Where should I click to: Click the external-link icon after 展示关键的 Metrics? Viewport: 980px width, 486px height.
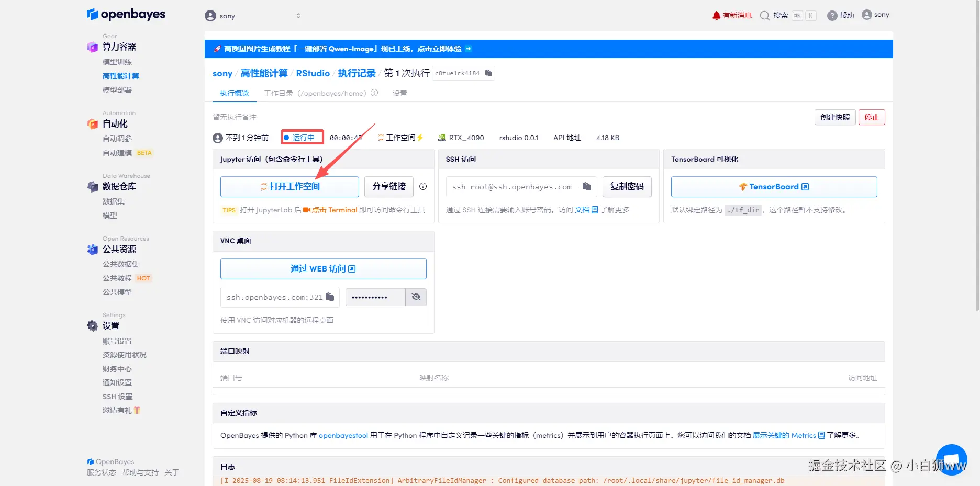point(821,435)
